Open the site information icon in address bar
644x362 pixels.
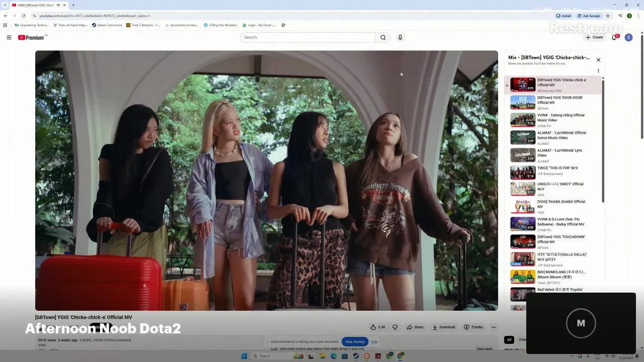34,16
